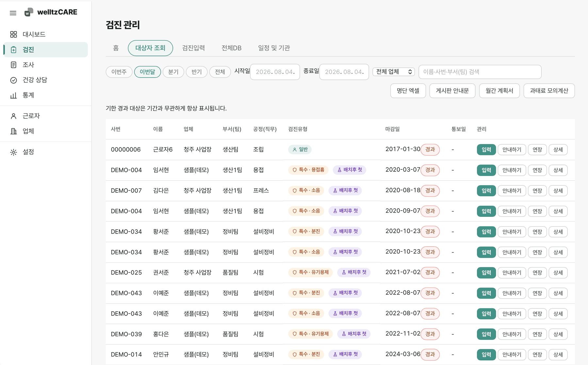Open the 일정 및 기관 tab
Viewport: 588px width, 365px height.
coord(274,48)
